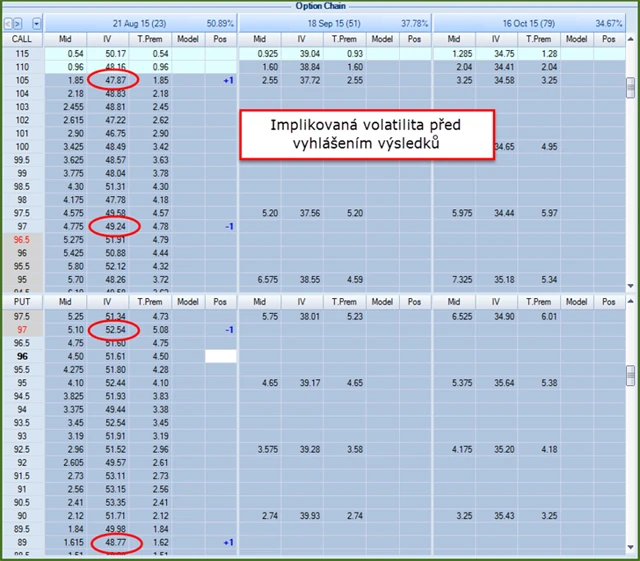This screenshot has height=561, width=640.
Task: Click the PUT column header
Action: click(22, 302)
